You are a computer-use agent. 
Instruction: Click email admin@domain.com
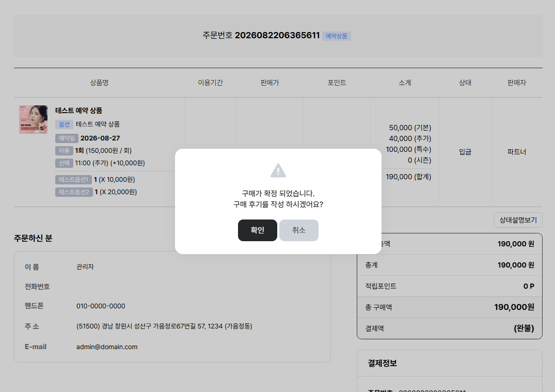click(107, 347)
